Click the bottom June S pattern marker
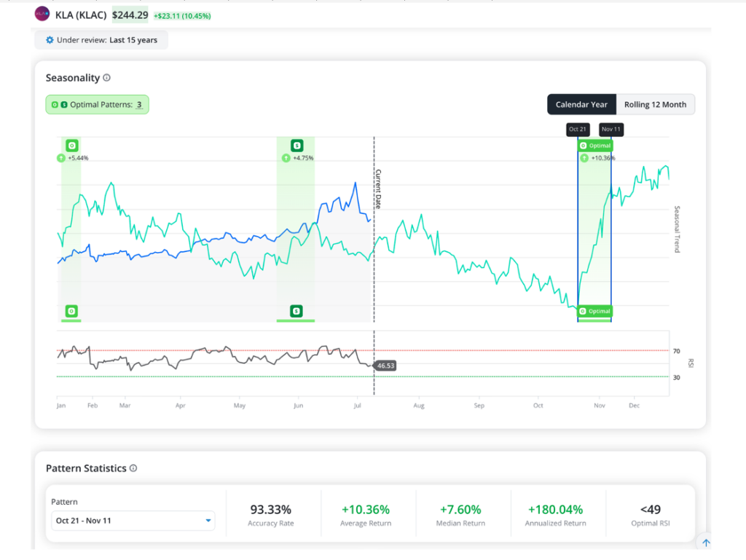 [297, 312]
